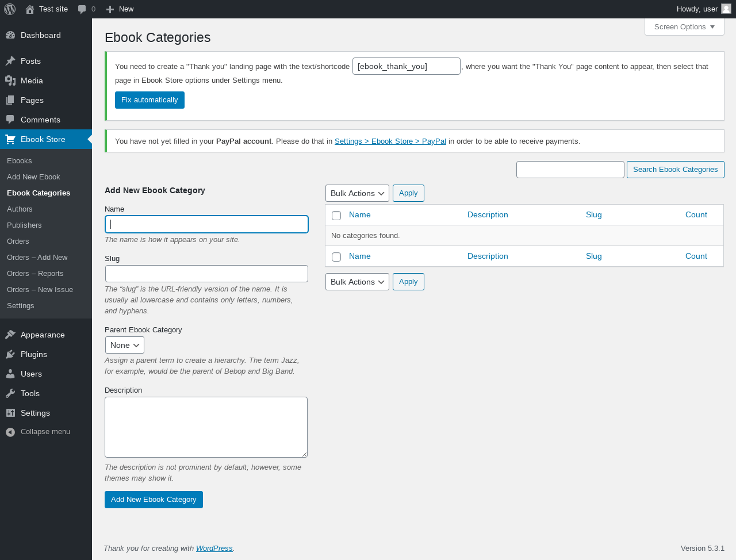Open the comments bubble icon in admin bar
The width and height of the screenshot is (736, 560).
click(x=82, y=9)
